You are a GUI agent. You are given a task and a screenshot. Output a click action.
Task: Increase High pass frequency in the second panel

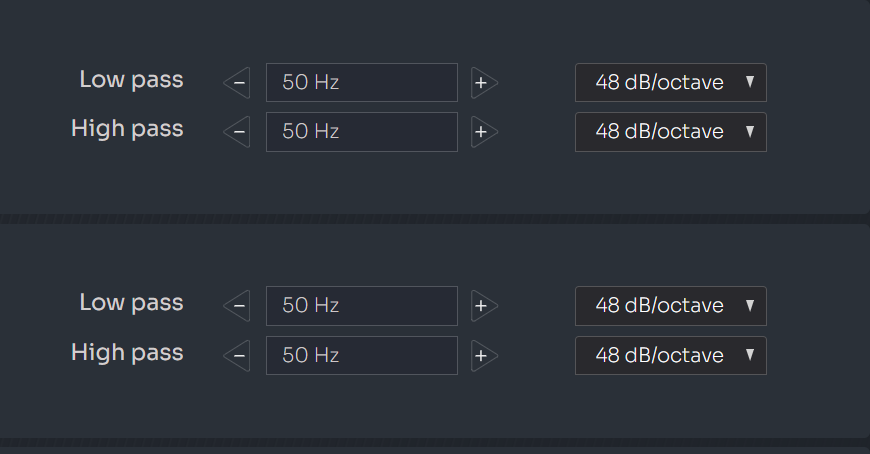coord(482,355)
